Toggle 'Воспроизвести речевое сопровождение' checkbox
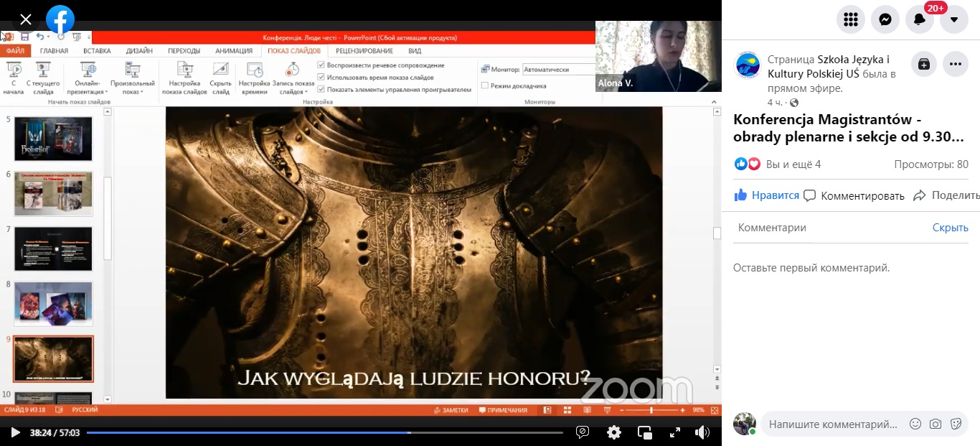 [321, 65]
